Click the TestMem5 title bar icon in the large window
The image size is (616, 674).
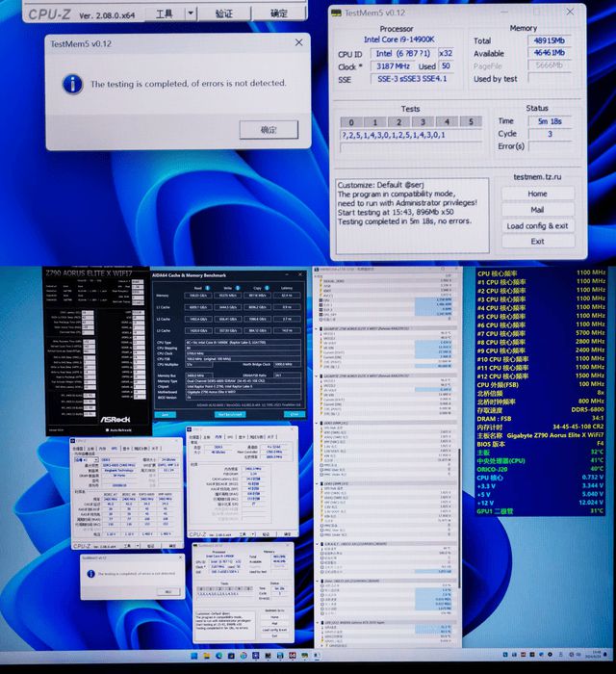(x=336, y=13)
